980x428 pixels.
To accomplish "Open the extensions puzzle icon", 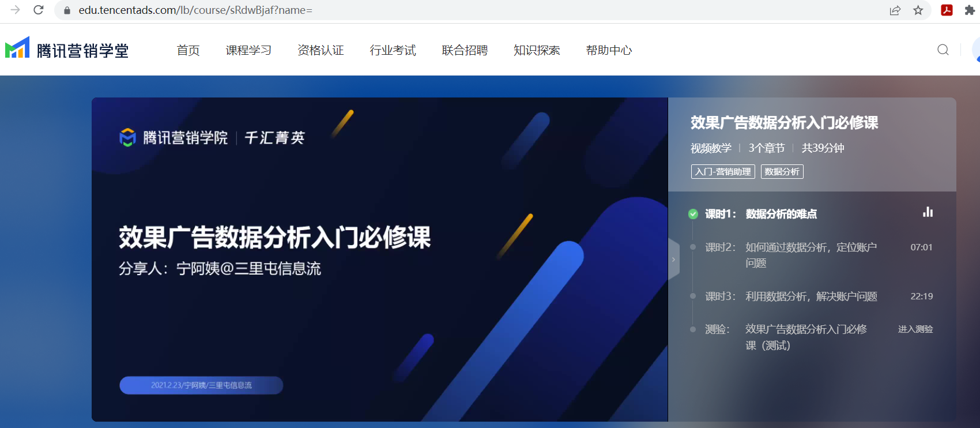I will click(x=970, y=10).
